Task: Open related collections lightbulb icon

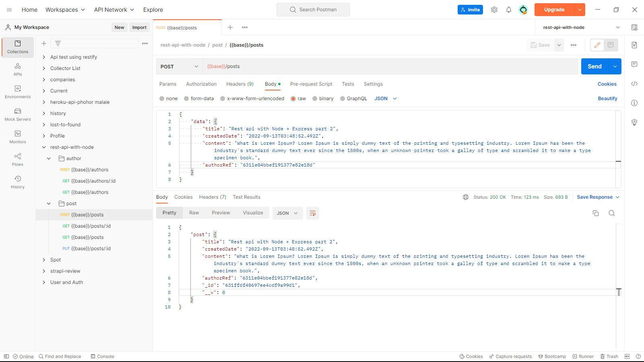Action: pos(634,122)
